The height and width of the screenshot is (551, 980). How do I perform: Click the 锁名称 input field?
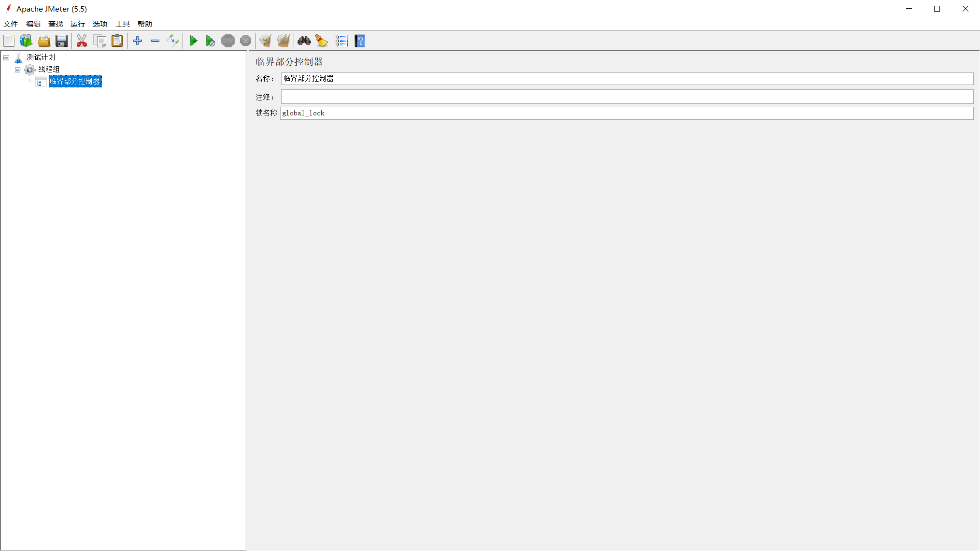[626, 113]
